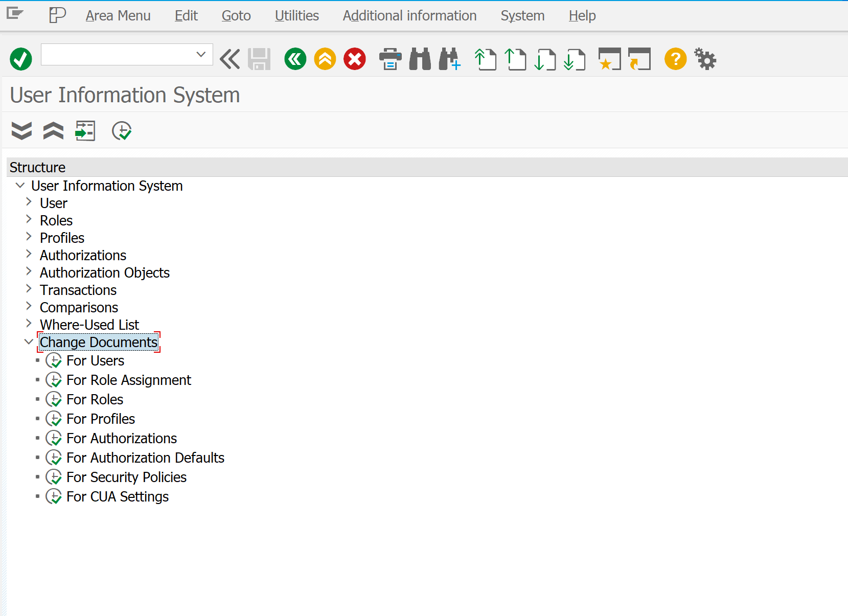Screen dimensions: 848x616
Task: Click inside the transaction command field
Action: pyautogui.click(x=117, y=54)
